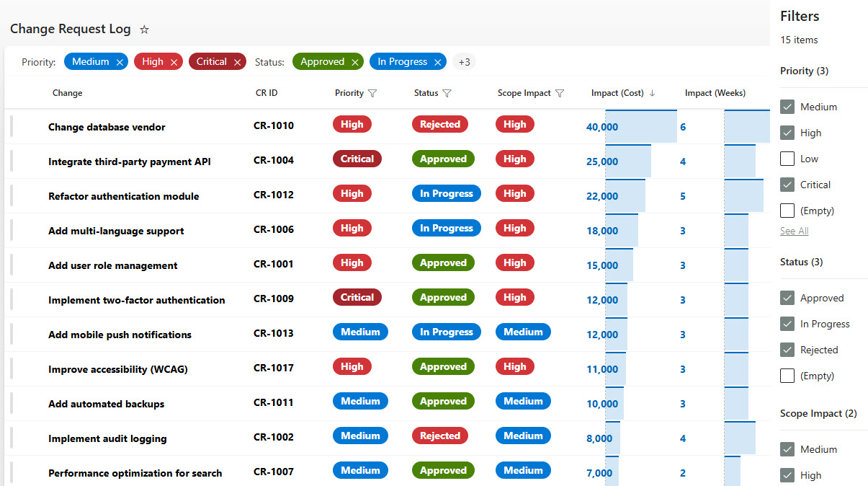This screenshot has width=868, height=486.
Task: Open the Change database vendor item
Action: [x=107, y=127]
